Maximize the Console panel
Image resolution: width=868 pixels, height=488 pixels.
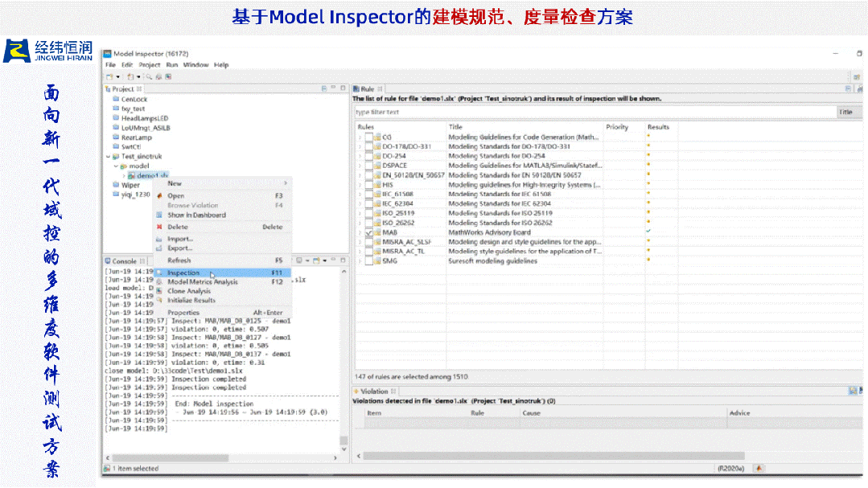point(343,260)
